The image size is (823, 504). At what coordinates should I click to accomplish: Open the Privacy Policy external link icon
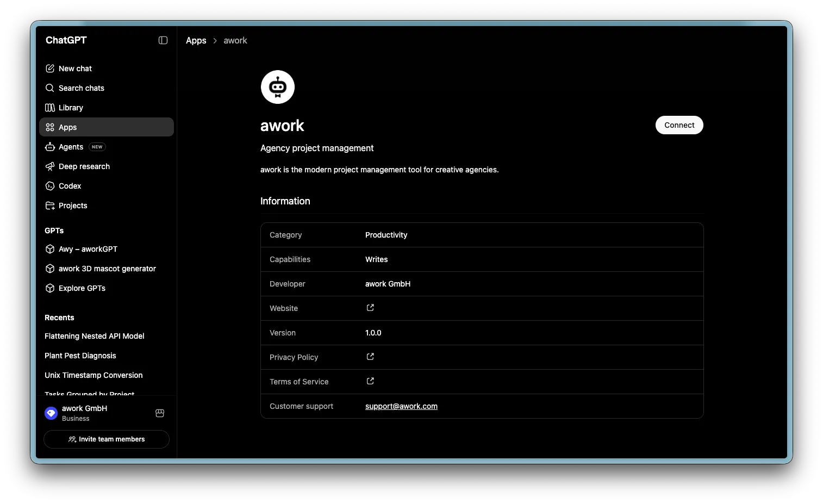[370, 357]
